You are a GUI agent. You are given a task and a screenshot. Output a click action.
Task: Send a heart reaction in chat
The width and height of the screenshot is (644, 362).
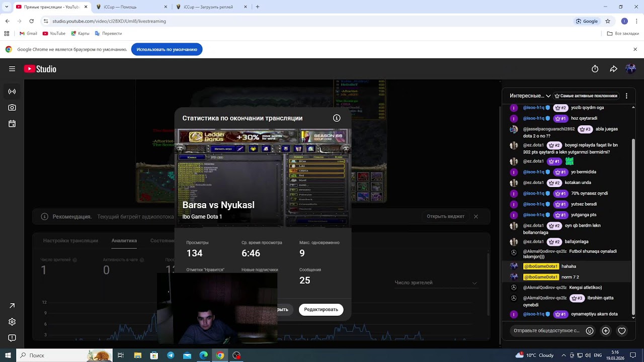(622, 331)
